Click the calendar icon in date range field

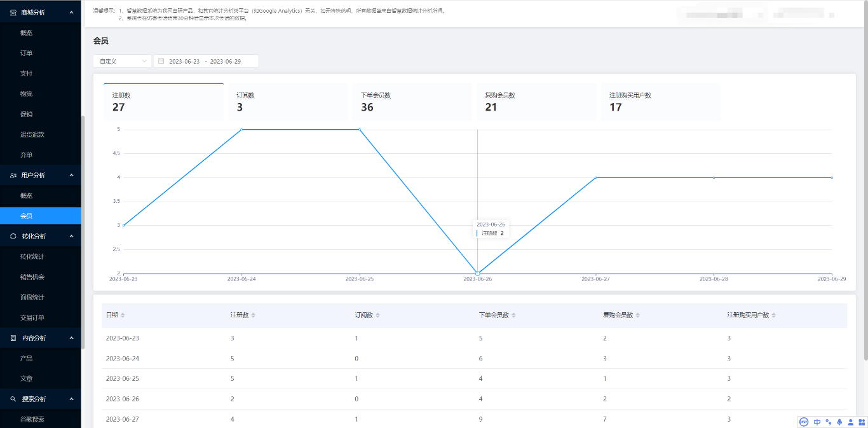click(161, 61)
